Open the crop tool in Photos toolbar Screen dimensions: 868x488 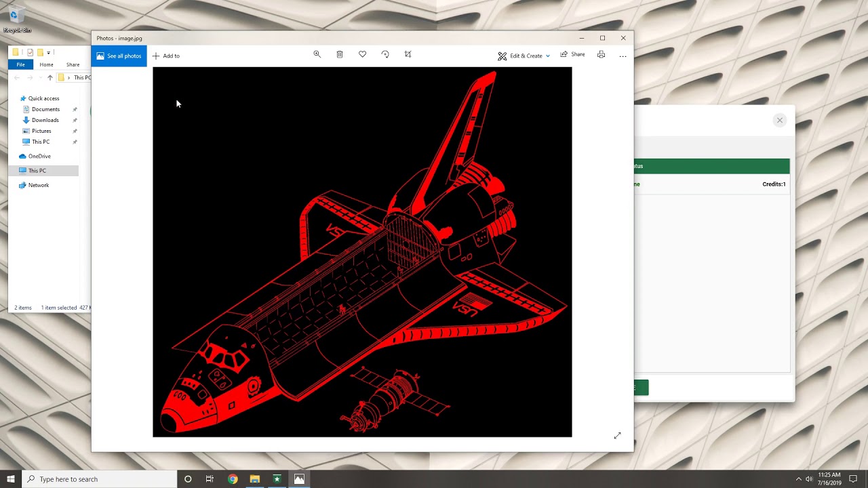point(408,54)
